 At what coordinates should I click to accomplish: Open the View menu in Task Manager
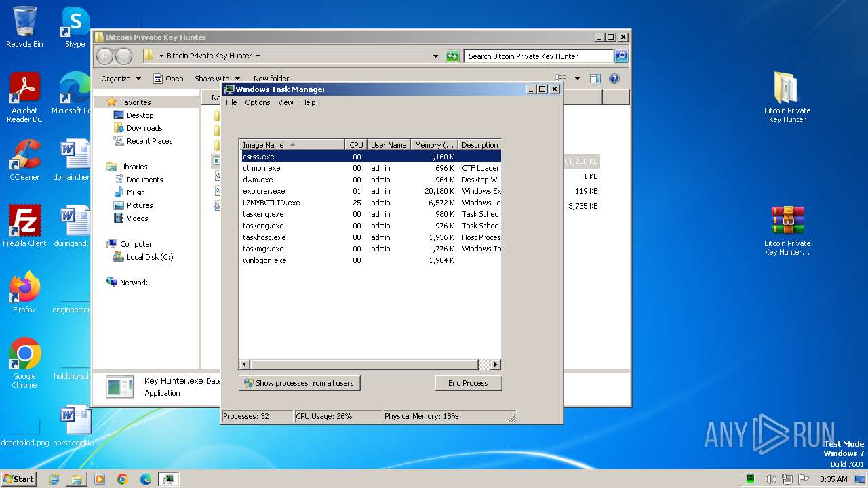pos(285,102)
